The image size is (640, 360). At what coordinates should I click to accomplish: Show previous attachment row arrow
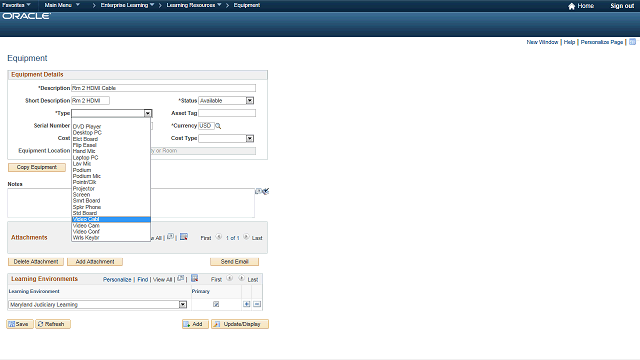click(219, 237)
